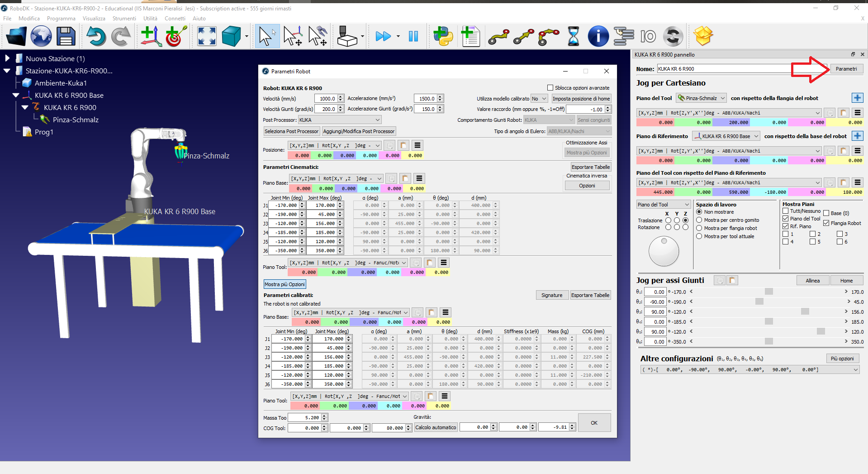Pause the simulation
Screen dimensions: 868x474
pyautogui.click(x=413, y=36)
